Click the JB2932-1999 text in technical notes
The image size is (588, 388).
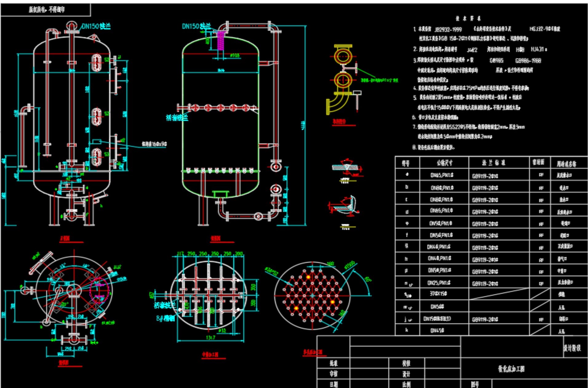[448, 29]
